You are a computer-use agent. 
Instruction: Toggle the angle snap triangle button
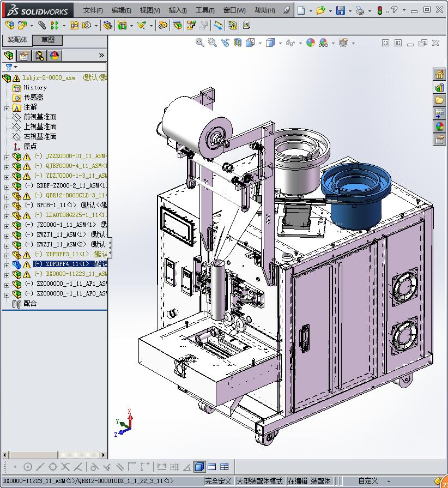(187, 467)
